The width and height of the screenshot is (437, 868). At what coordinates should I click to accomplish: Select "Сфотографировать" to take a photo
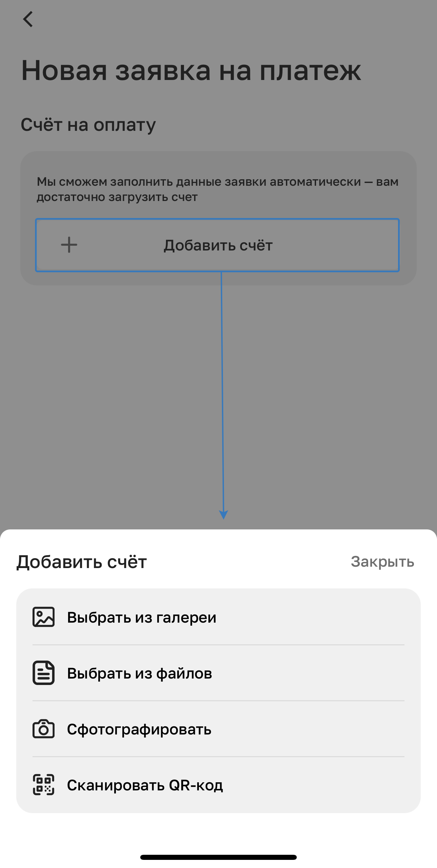pos(139,729)
